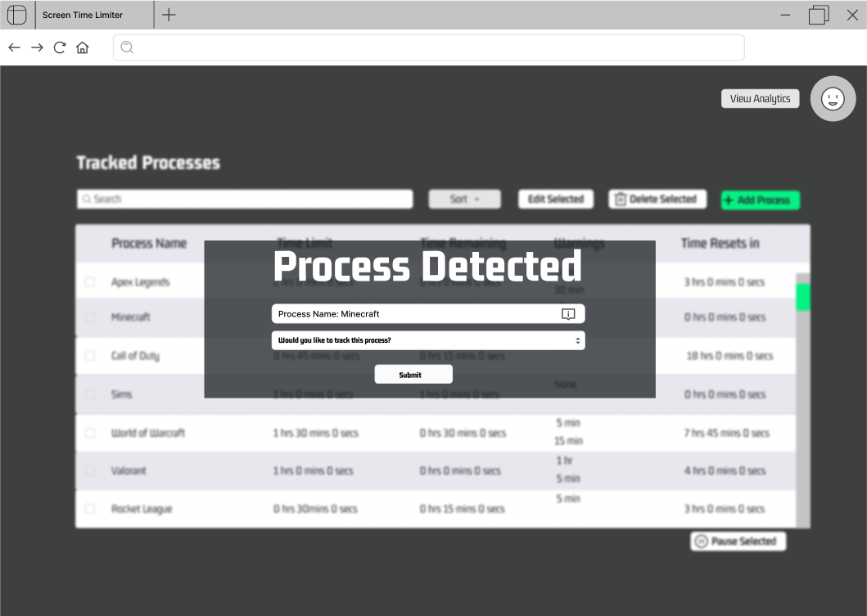Open the 'Would you like to track' dropdown
Image resolution: width=867 pixels, height=616 pixels.
coord(428,340)
